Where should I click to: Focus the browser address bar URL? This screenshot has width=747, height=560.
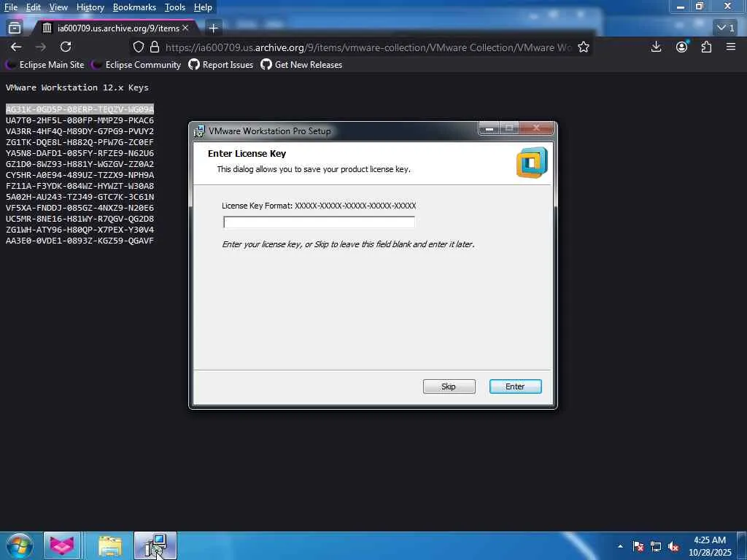pyautogui.click(x=368, y=47)
